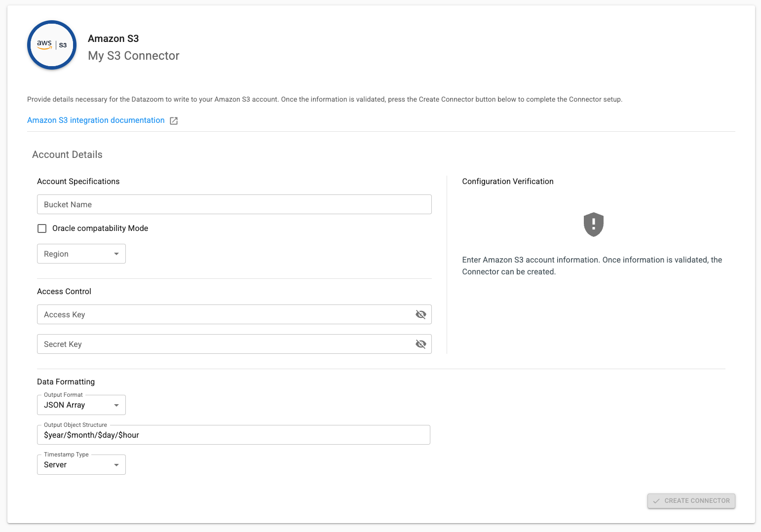Enable Oracle compatability Mode checkbox
Image resolution: width=761 pixels, height=532 pixels.
42,228
